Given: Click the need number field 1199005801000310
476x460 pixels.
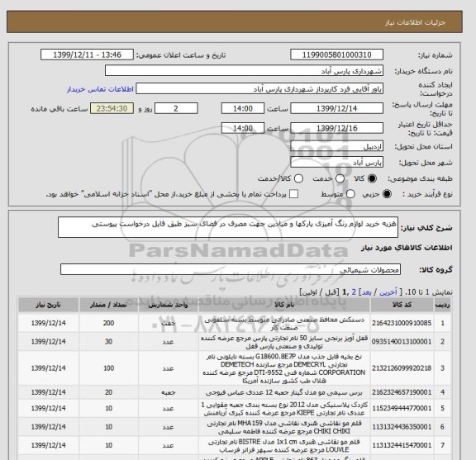Looking at the screenshot, I should [x=336, y=55].
